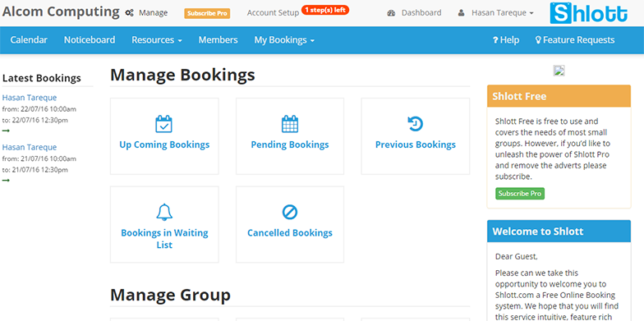
Task: Open the Help page text
Action: pyautogui.click(x=509, y=40)
